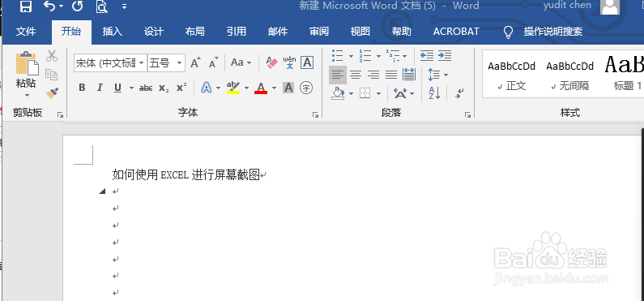Toggle Italic formatting
Image resolution: width=644 pixels, height=301 pixels.
point(100,87)
